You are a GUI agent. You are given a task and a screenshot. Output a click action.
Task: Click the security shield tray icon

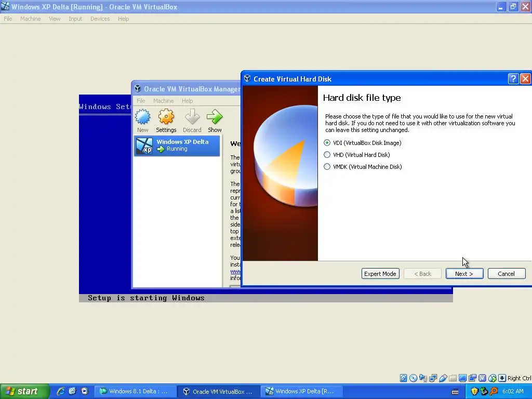(x=474, y=391)
